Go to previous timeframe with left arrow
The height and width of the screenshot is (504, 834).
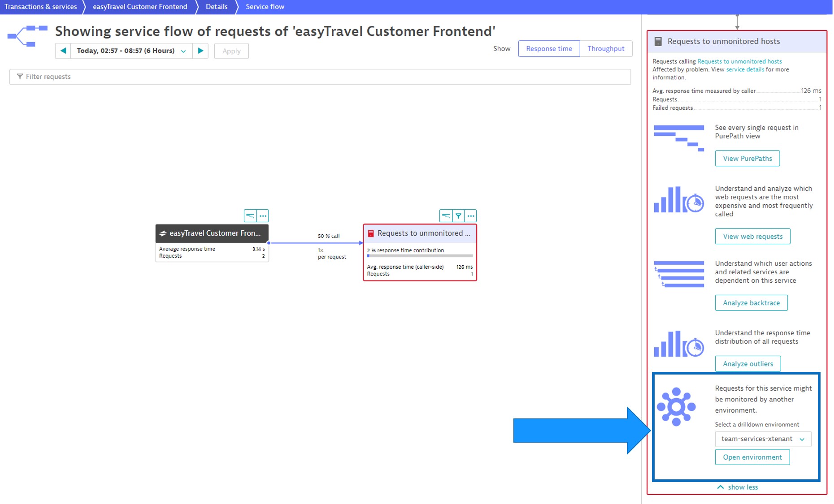point(63,51)
